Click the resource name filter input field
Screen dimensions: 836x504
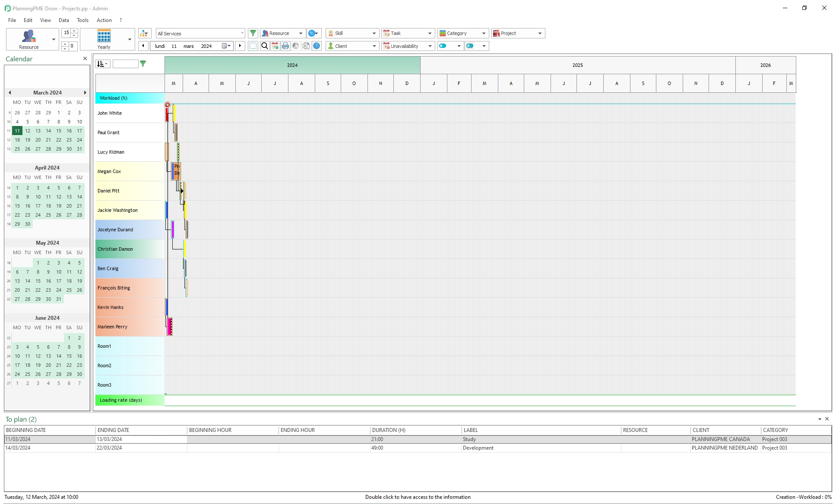pyautogui.click(x=125, y=64)
